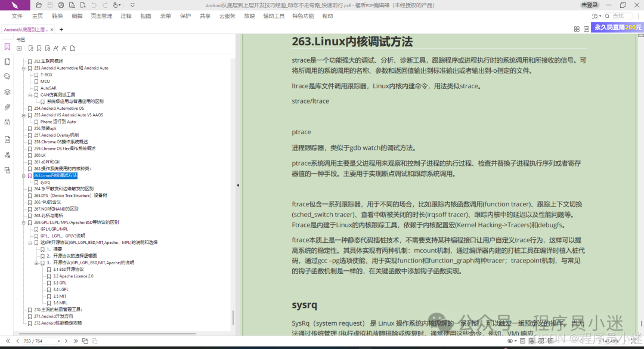The height and width of the screenshot is (349, 644).
Task: Select bookmark 272.Android性能稳定攻略
Action: click(x=57, y=323)
